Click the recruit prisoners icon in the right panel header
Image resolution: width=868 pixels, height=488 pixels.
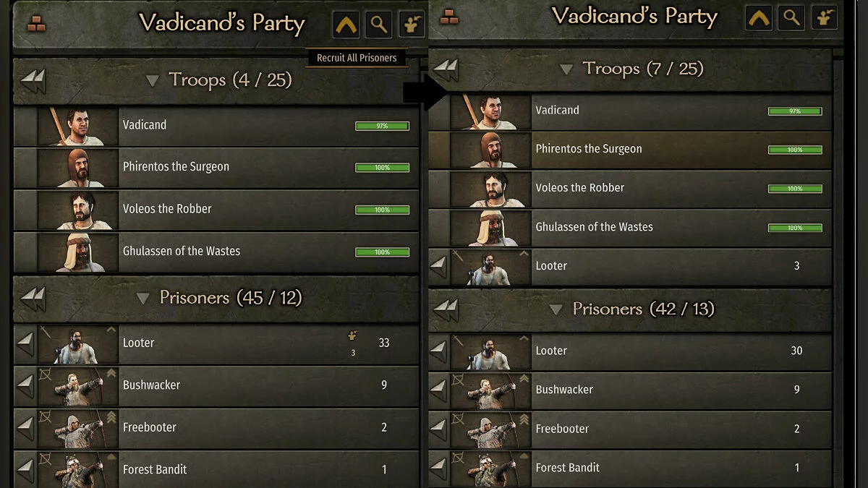click(822, 18)
